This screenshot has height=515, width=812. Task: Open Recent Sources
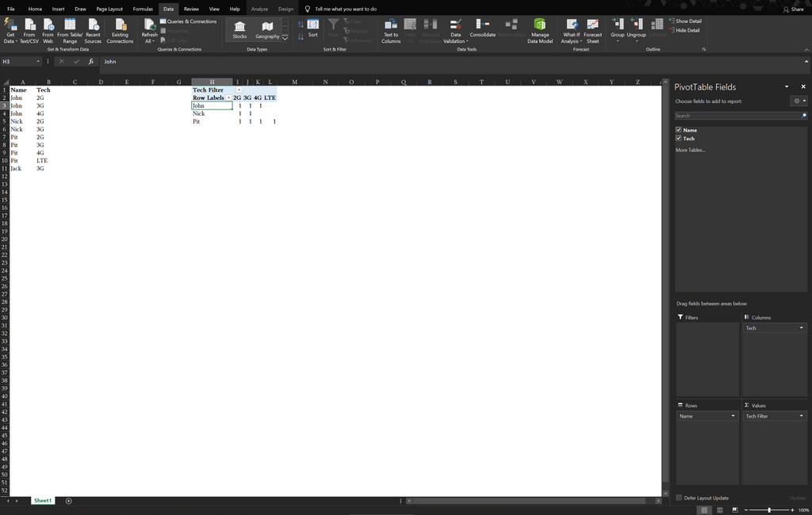point(94,31)
